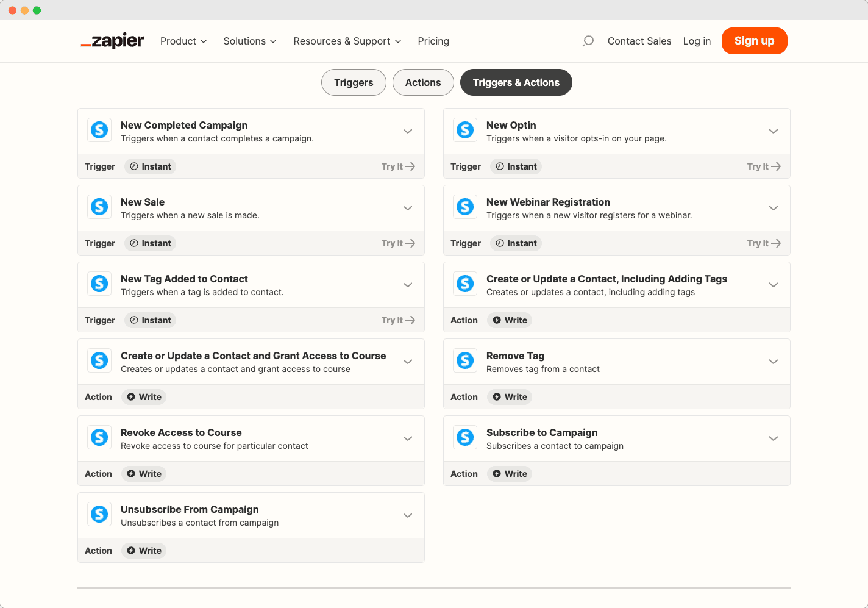This screenshot has height=608, width=868.
Task: Switch to the Actions tab
Action: click(x=423, y=82)
